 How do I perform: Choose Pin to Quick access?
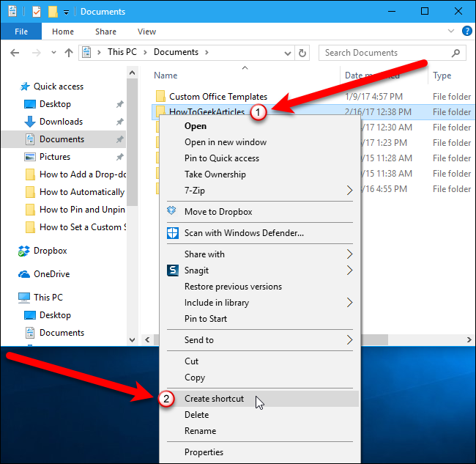coord(222,158)
